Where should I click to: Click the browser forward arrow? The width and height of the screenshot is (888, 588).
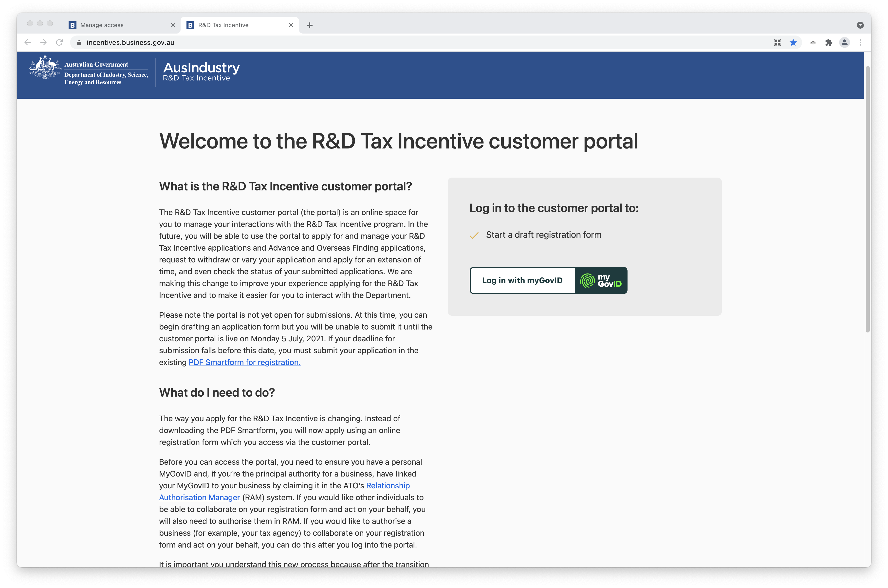pyautogui.click(x=43, y=42)
